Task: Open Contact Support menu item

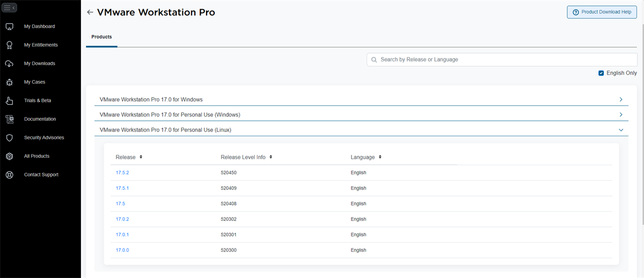Action: (x=41, y=174)
